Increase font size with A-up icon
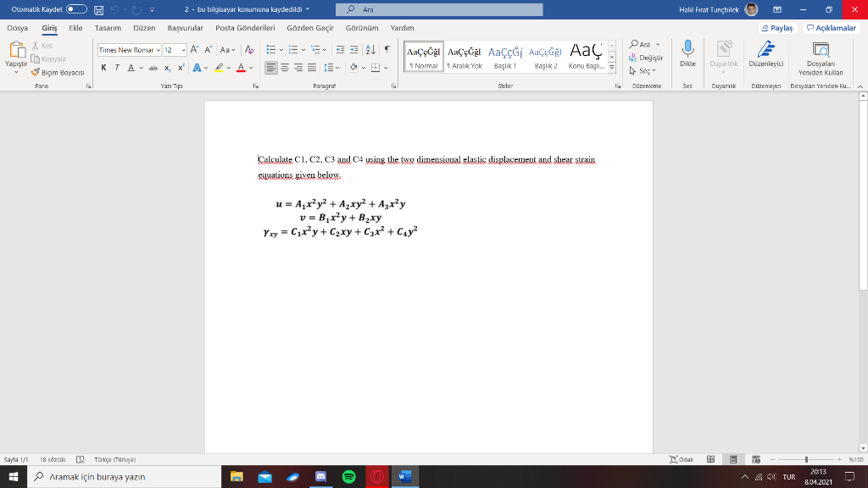The image size is (868, 488). [194, 50]
